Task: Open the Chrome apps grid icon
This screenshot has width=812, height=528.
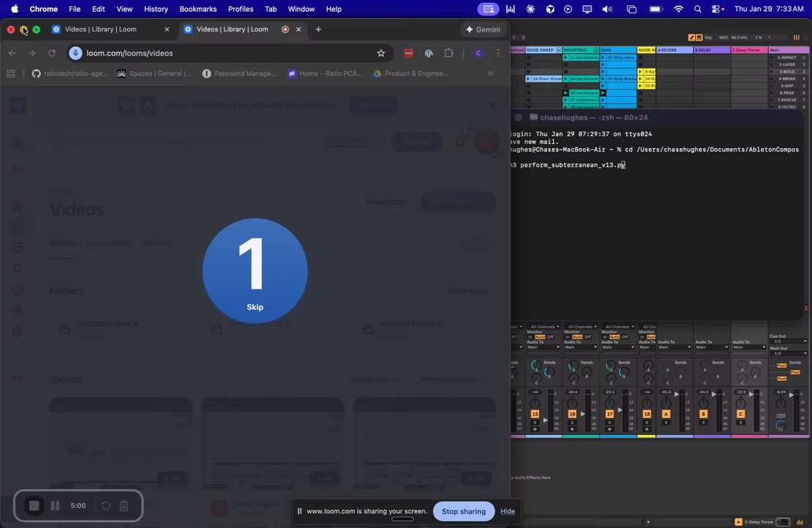Action: point(11,73)
